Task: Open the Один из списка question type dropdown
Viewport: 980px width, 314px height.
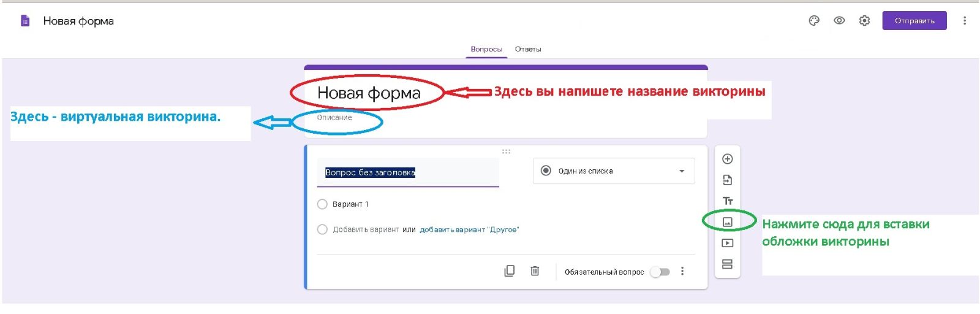Action: coord(614,171)
